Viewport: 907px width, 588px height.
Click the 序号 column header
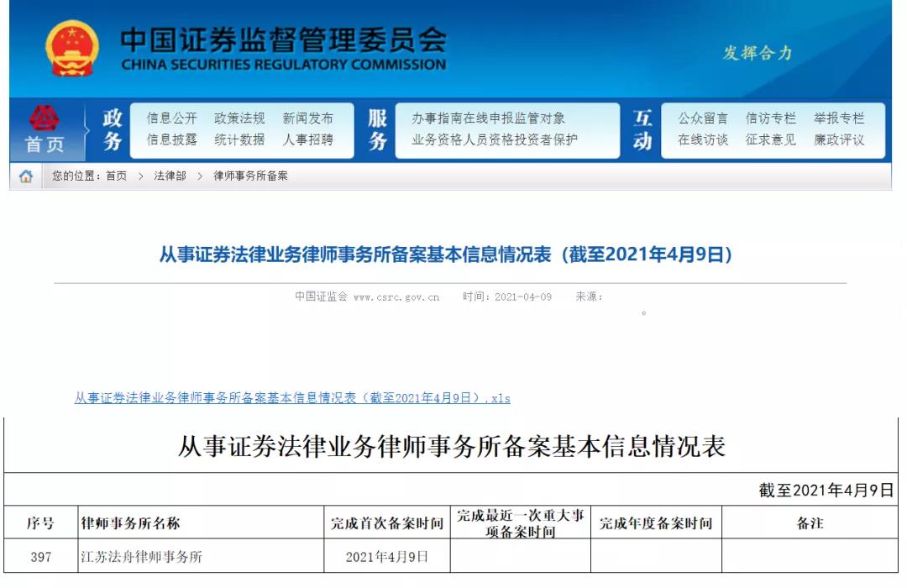[x=40, y=523]
